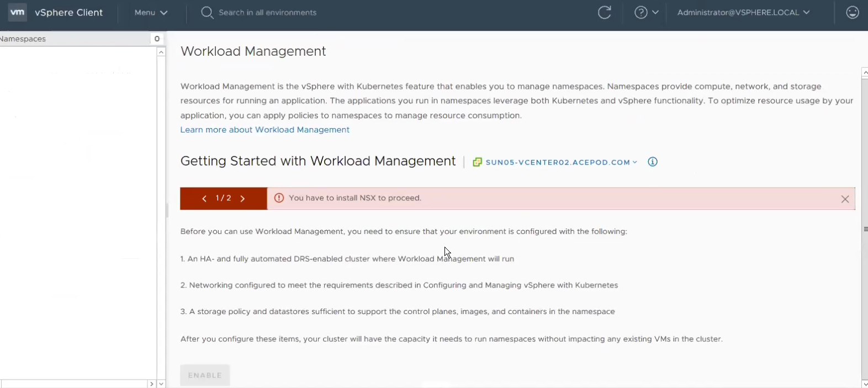868x388 pixels.
Task: Click the info icon beside vCenter name
Action: [653, 162]
